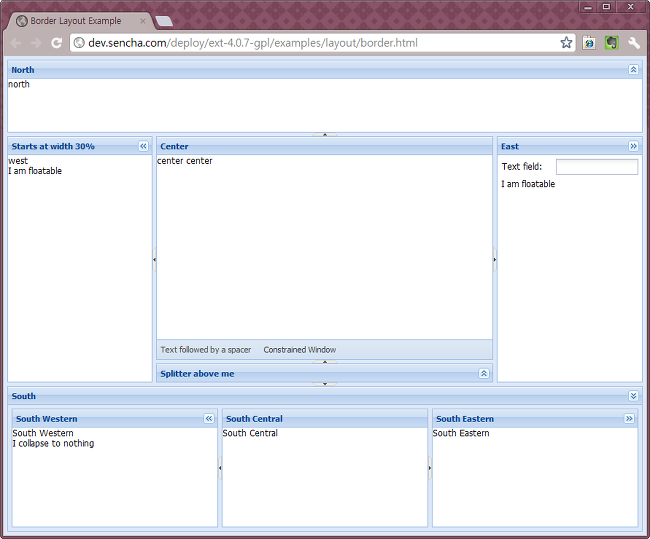Open a new browser tab
Screen dimensions: 650x539
coord(164,21)
